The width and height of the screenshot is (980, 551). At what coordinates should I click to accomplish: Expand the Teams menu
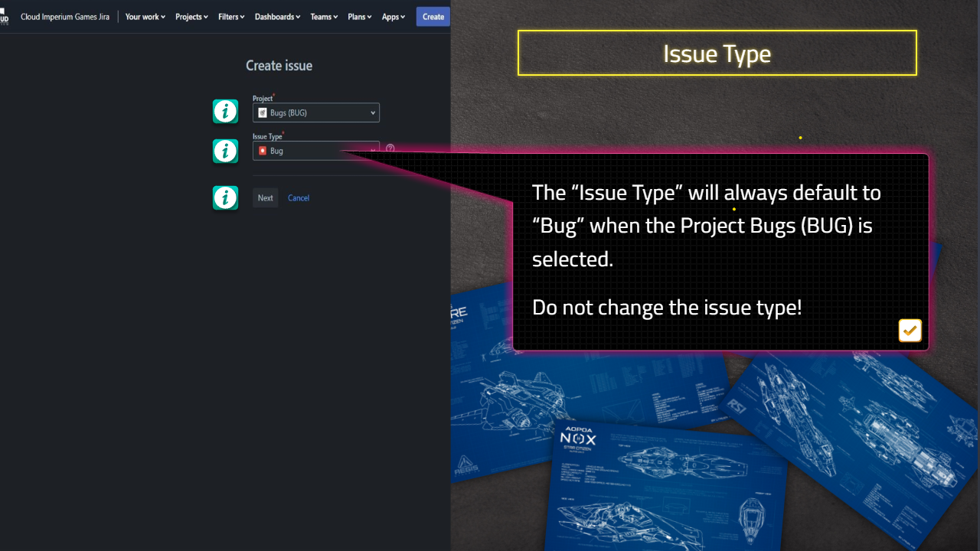[x=324, y=17]
